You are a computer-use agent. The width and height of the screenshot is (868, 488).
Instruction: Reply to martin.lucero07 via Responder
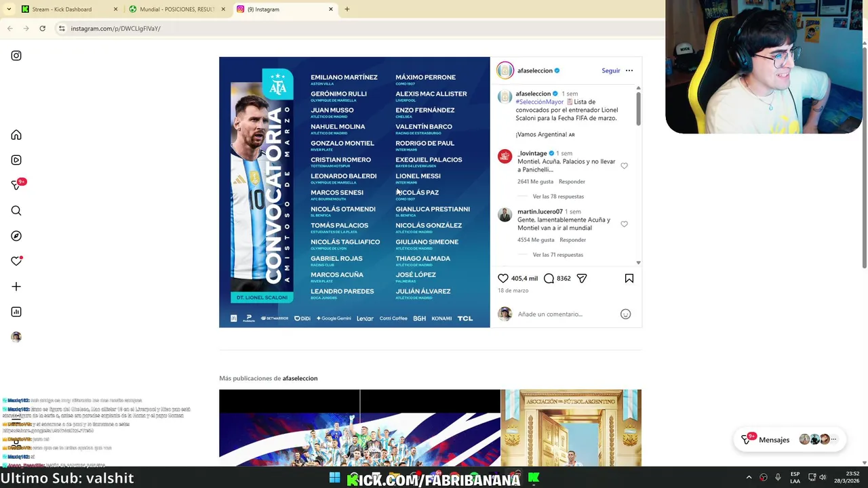click(572, 240)
